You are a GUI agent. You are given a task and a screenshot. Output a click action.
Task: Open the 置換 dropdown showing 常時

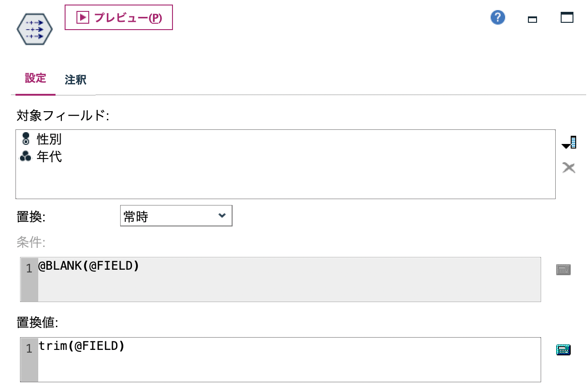176,216
